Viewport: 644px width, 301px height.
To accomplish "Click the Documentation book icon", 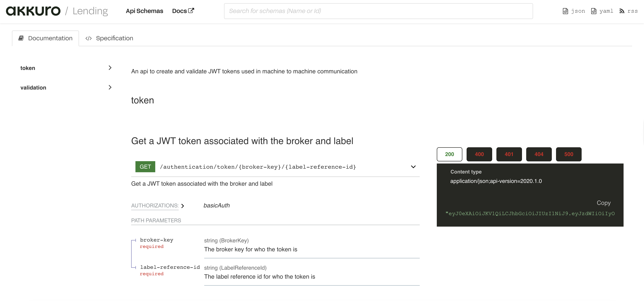I will (x=21, y=38).
